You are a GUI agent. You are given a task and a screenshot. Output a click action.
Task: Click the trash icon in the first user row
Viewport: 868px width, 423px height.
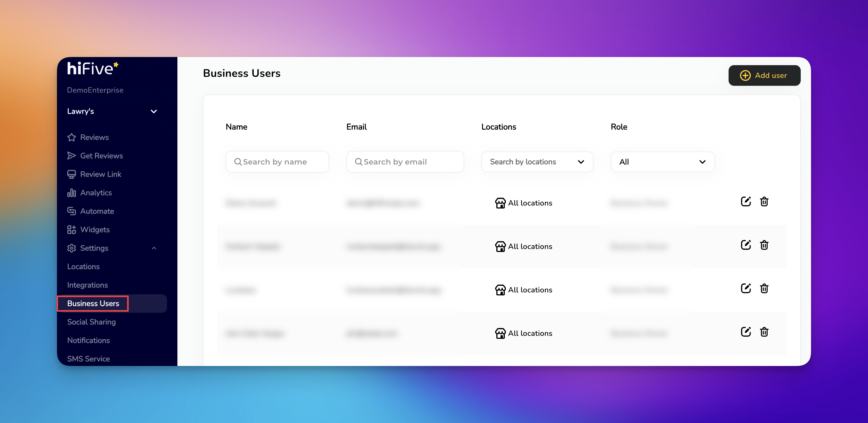click(764, 202)
